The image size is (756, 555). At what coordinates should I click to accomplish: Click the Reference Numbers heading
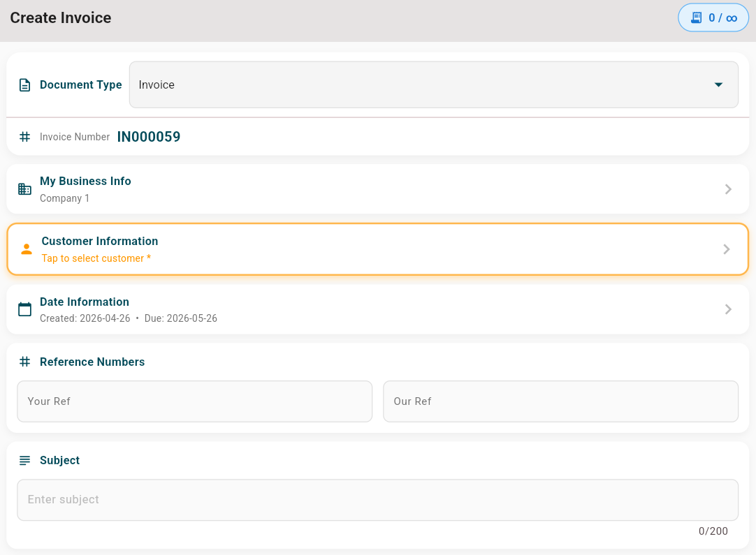(x=92, y=362)
